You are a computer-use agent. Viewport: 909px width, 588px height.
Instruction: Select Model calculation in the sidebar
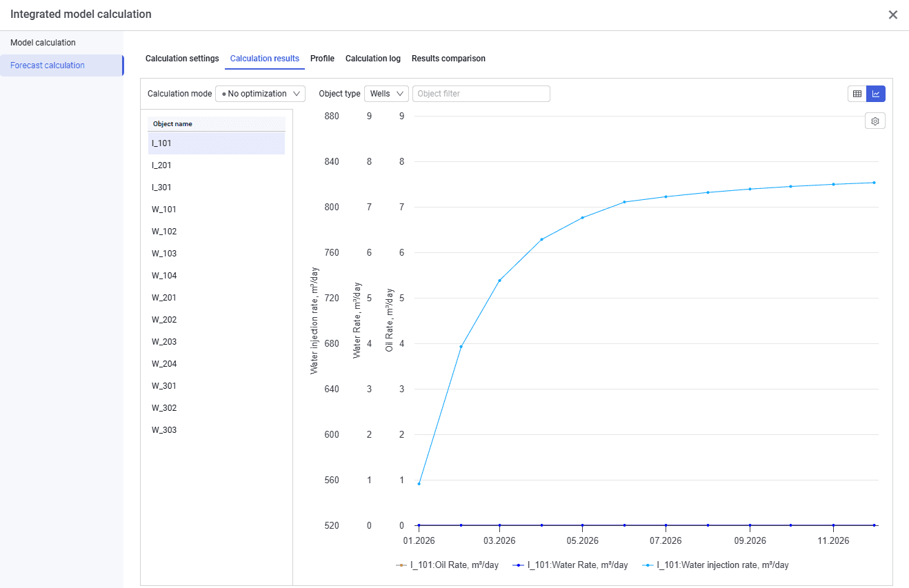click(x=61, y=43)
